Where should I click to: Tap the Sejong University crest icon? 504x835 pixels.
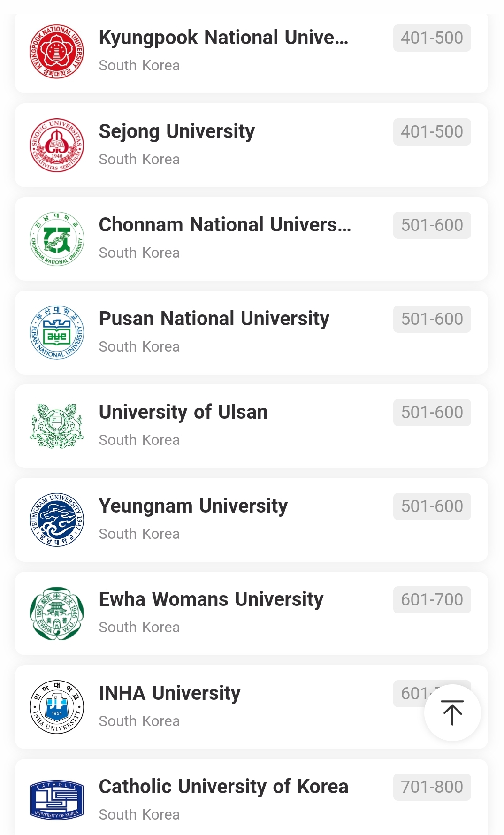57,146
